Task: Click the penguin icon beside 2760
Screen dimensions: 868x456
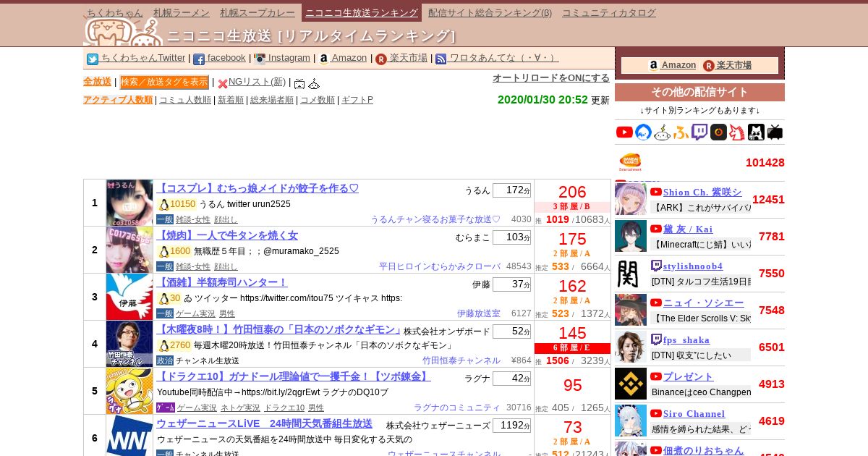Action: 164,346
